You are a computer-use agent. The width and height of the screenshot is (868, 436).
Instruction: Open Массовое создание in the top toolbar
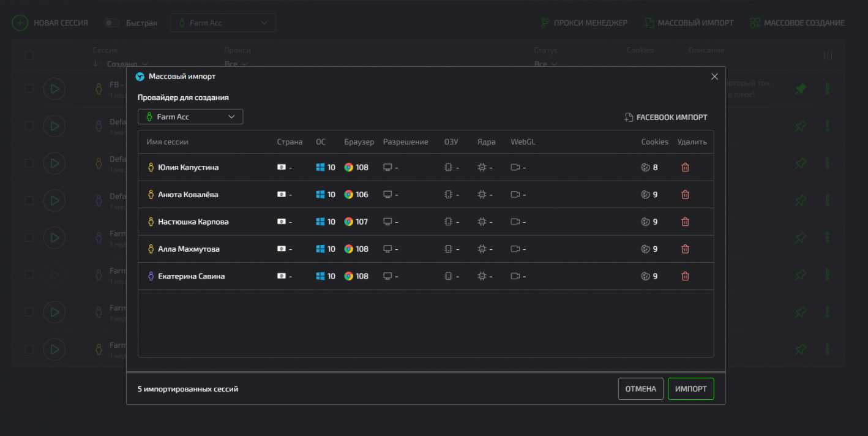coord(797,23)
